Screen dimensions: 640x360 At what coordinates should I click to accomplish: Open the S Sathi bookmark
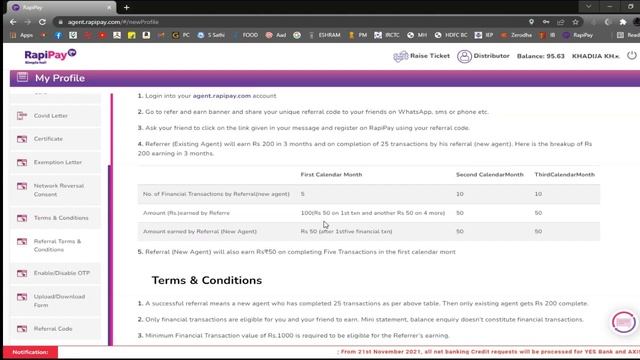pyautogui.click(x=211, y=36)
